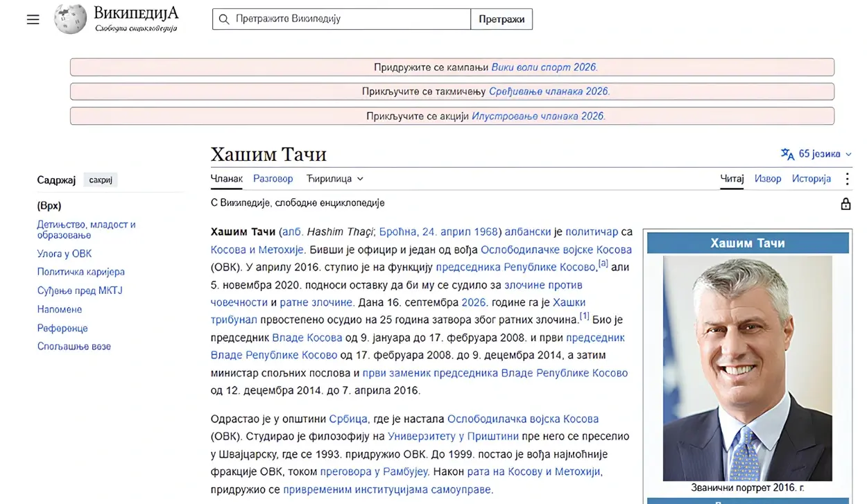Open the 24. април date link
Screen dimensions: 867x504
[447, 232]
